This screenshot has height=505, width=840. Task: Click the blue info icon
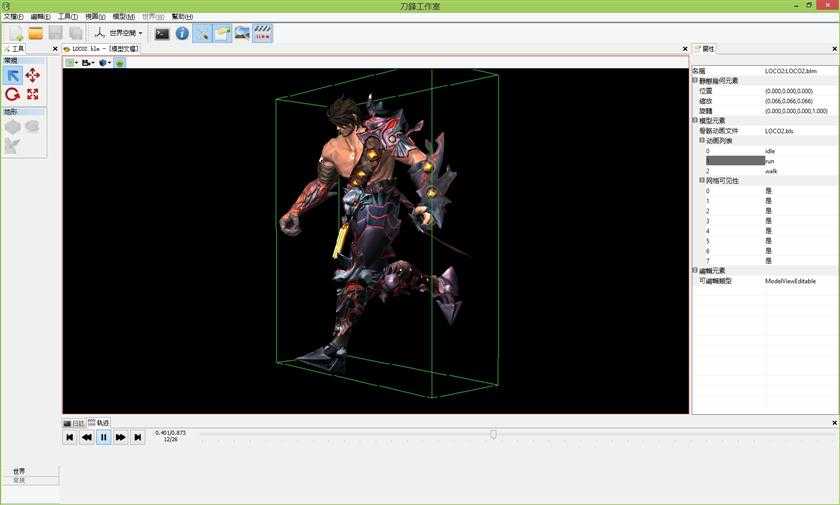click(182, 33)
